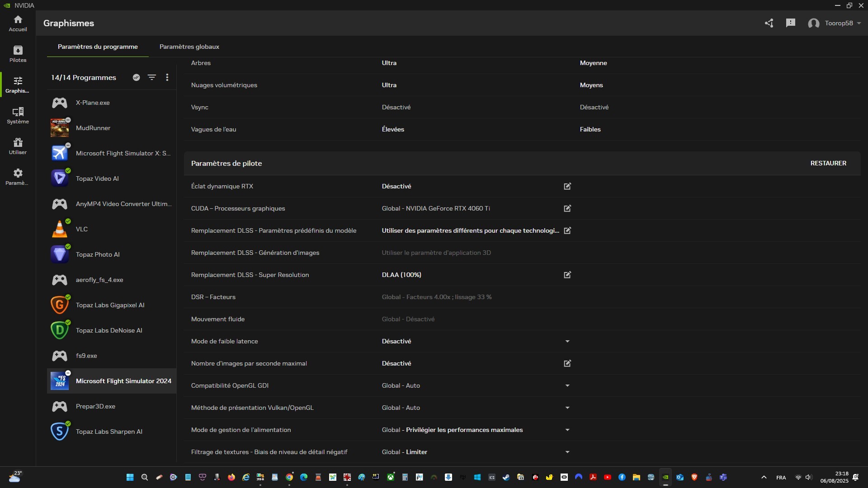Open the Pilotes section in sidebar
Screen dimensions: 868x488
pos(18,54)
